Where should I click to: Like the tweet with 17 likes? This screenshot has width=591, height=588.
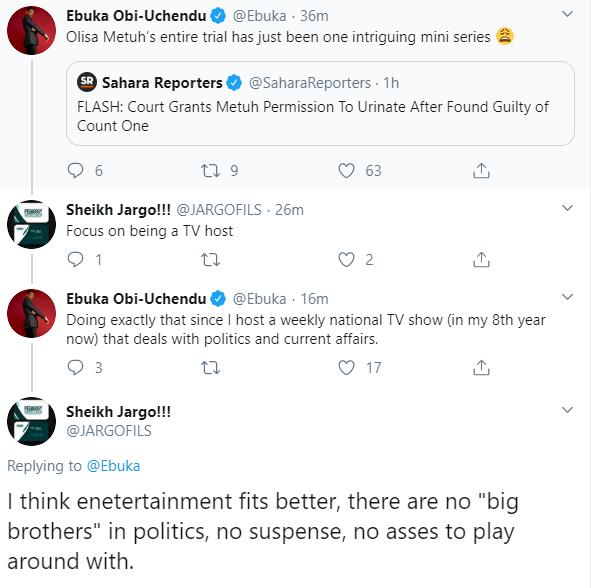[346, 367]
